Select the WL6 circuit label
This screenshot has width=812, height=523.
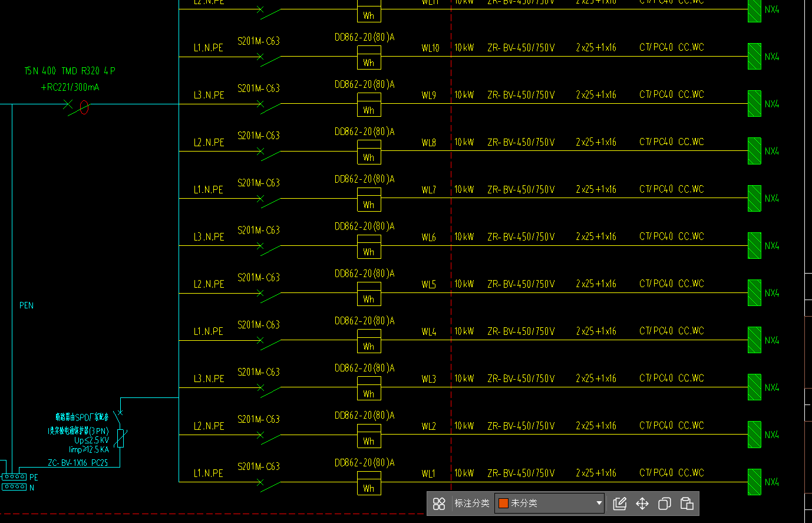(x=429, y=237)
